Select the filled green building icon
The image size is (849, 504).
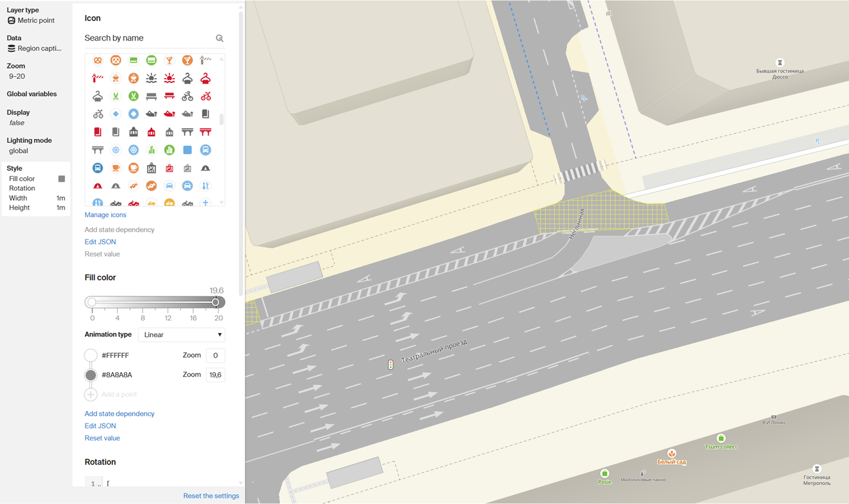point(169,150)
